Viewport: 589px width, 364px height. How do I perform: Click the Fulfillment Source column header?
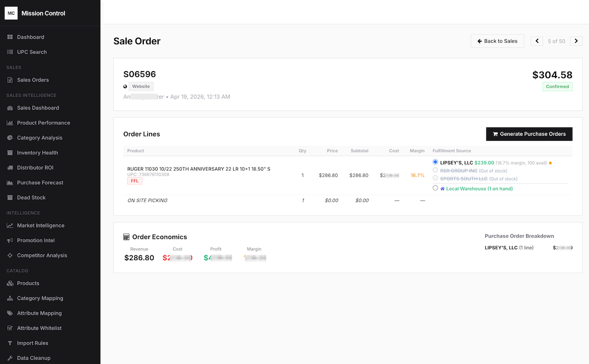click(452, 151)
